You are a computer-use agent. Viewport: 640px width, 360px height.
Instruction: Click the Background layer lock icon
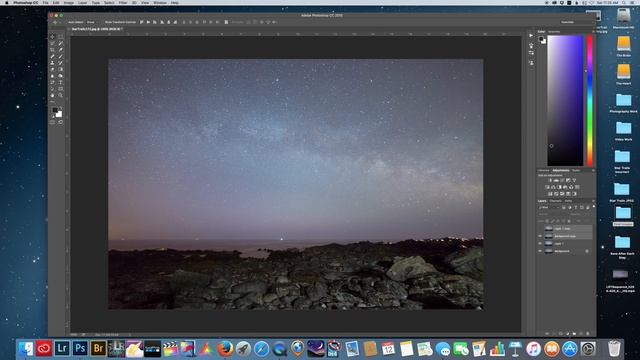[587, 251]
